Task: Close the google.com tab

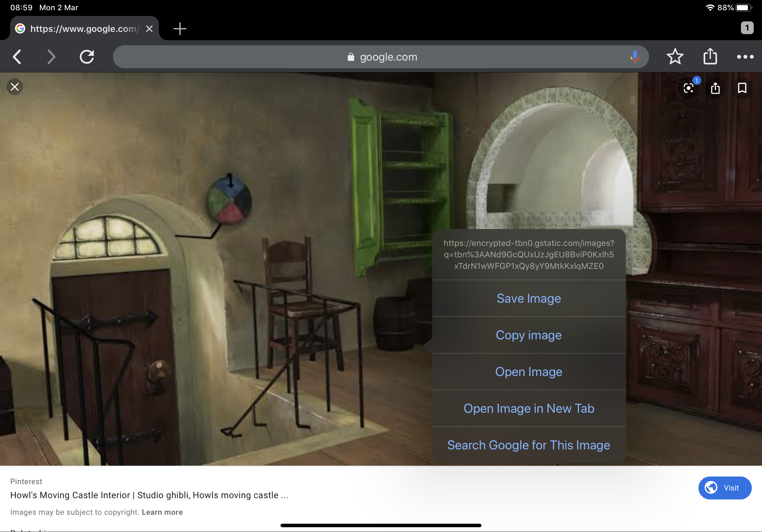Action: click(x=149, y=29)
